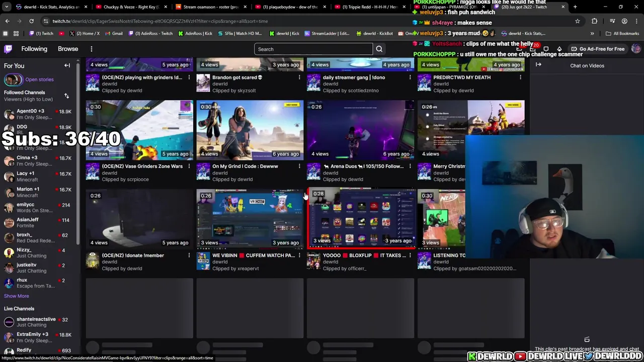Open the browser extensions puzzle icon
The width and height of the screenshot is (644, 362).
coord(595,21)
